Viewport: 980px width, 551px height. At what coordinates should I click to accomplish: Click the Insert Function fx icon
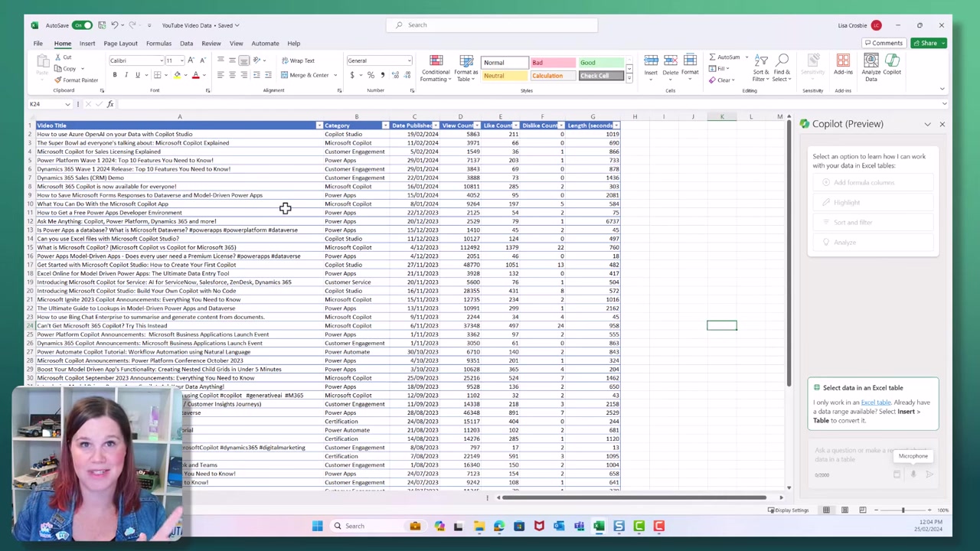(110, 104)
